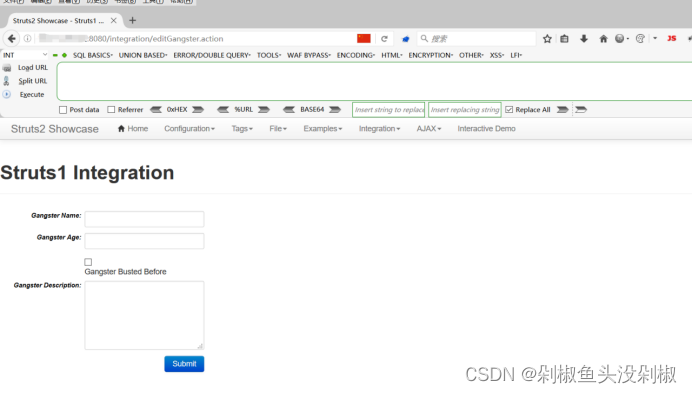
Task: Click the China flag icon in address bar
Action: 364,38
